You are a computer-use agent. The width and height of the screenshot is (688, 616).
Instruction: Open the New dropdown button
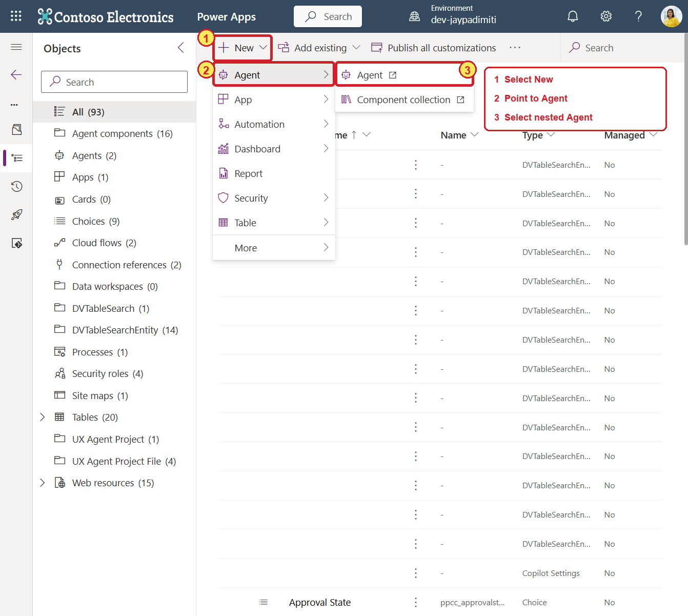242,48
